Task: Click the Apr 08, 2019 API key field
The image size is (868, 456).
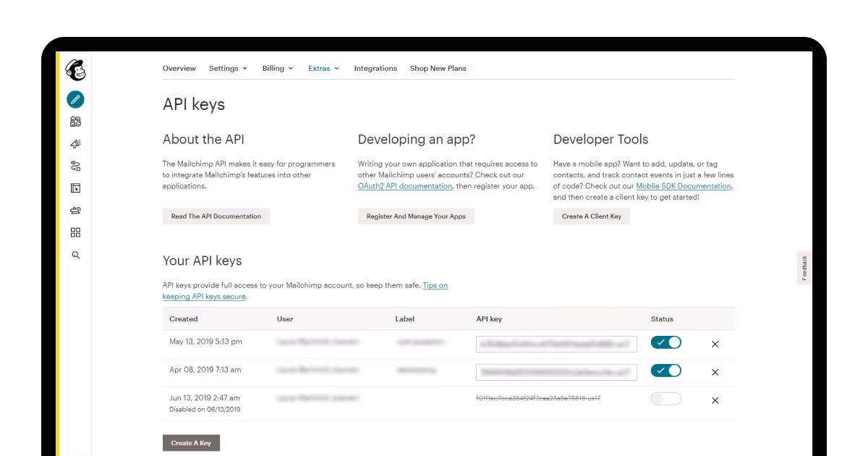Action: pos(556,372)
